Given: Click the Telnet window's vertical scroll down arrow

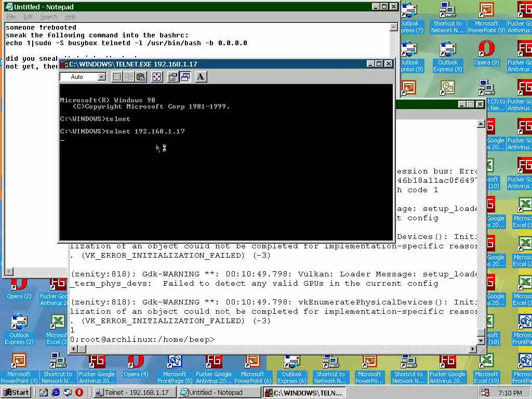Looking at the screenshot, I should (x=481, y=340).
